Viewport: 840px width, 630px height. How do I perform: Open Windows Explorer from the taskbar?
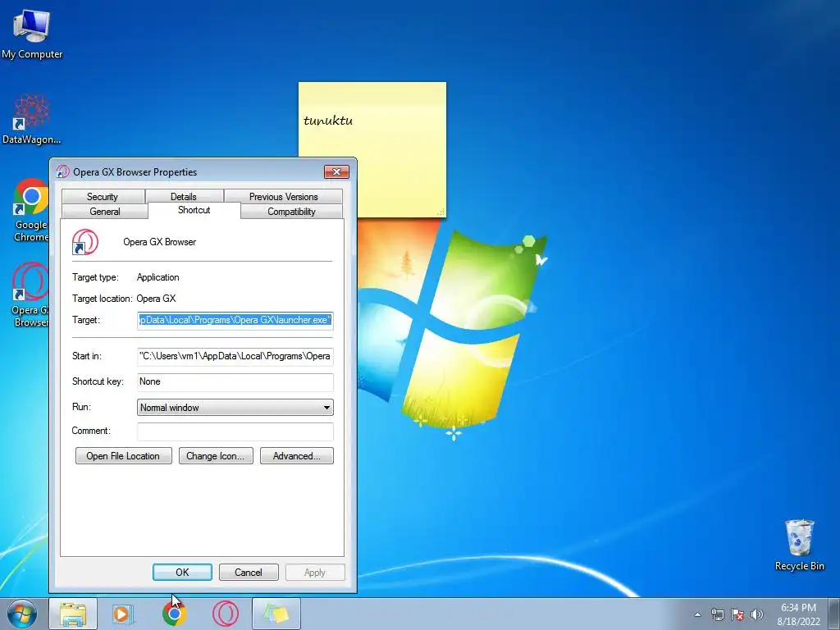(73, 614)
